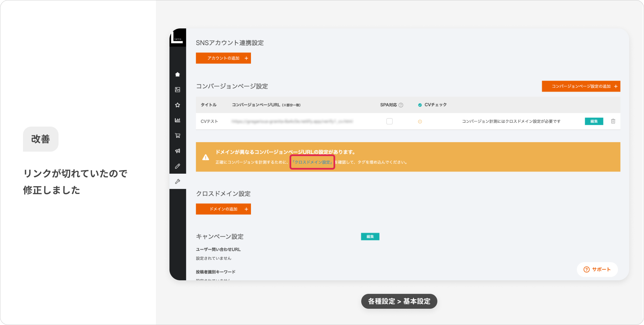Click コンバージョンページ設定の追加 button
Screen dimensions: 644x325
pyautogui.click(x=581, y=86)
